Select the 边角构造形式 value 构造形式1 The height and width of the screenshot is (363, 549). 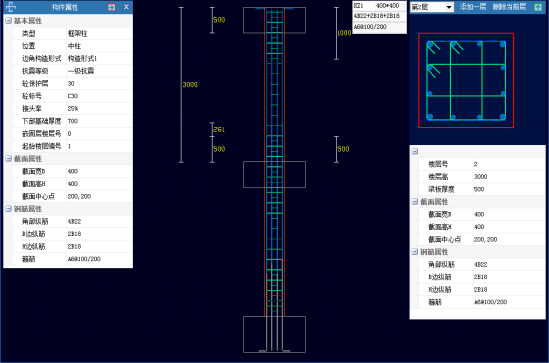[x=82, y=58]
